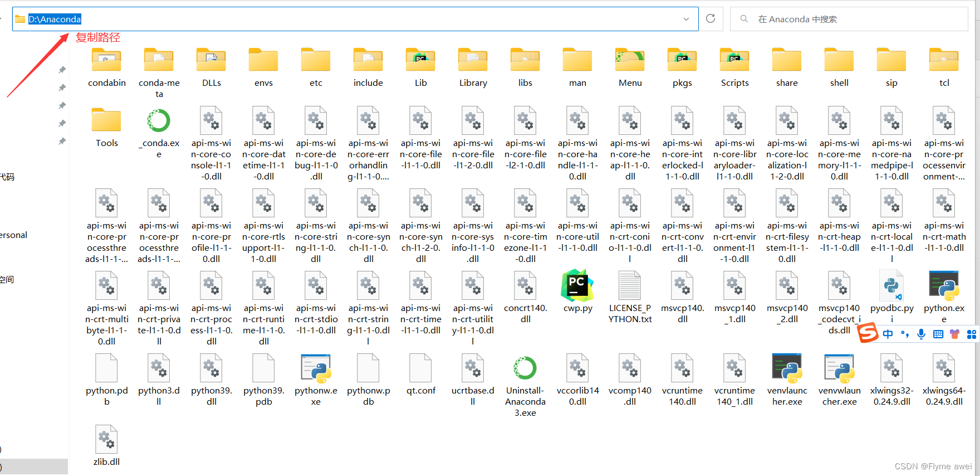This screenshot has width=980, height=476.
Task: Select the LICENSE_PYTHON.txt document icon
Action: click(x=630, y=285)
